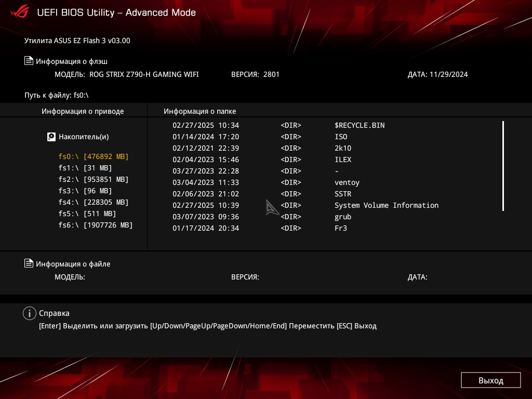Viewport: 532px width, 399px height.
Task: Click the folder list scrollbar
Action: pyautogui.click(x=503, y=166)
